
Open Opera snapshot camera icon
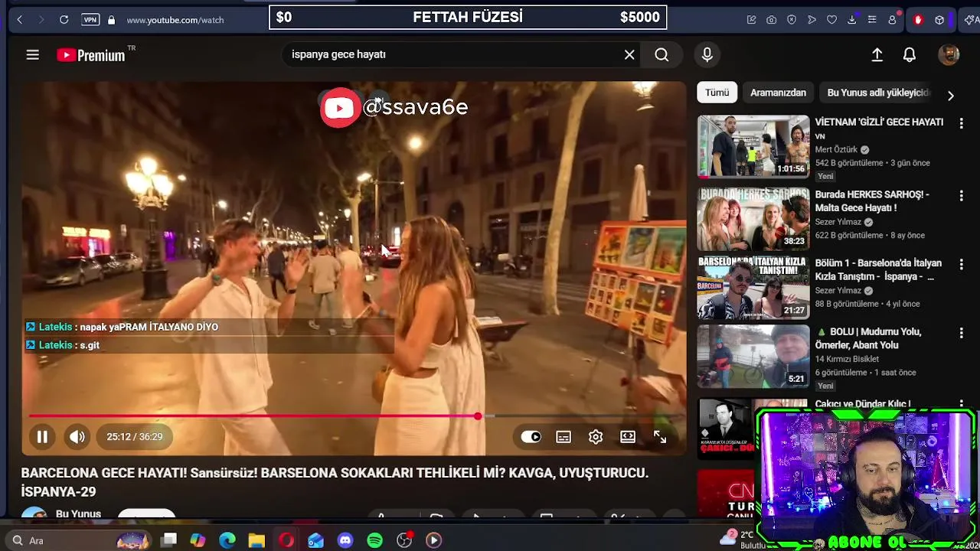coord(772,20)
